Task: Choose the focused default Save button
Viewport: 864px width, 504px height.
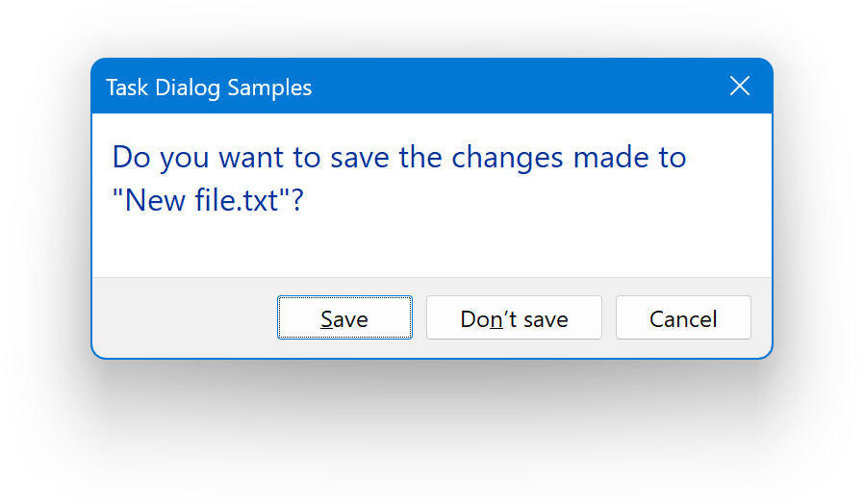Action: (x=344, y=318)
